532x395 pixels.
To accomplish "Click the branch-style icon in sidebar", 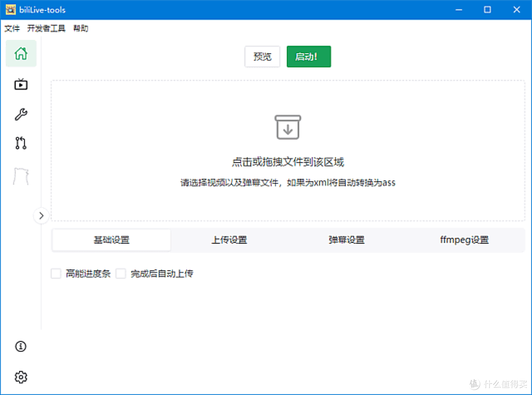I will (21, 143).
